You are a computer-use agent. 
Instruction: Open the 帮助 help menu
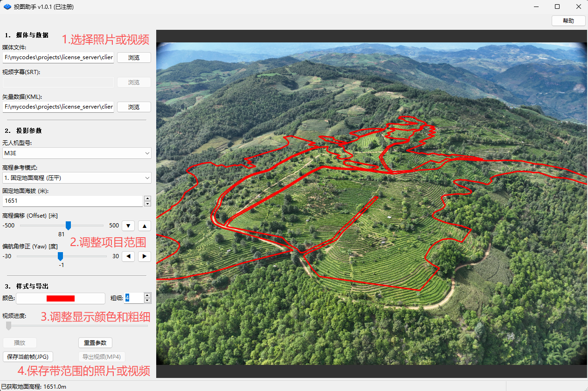[568, 21]
